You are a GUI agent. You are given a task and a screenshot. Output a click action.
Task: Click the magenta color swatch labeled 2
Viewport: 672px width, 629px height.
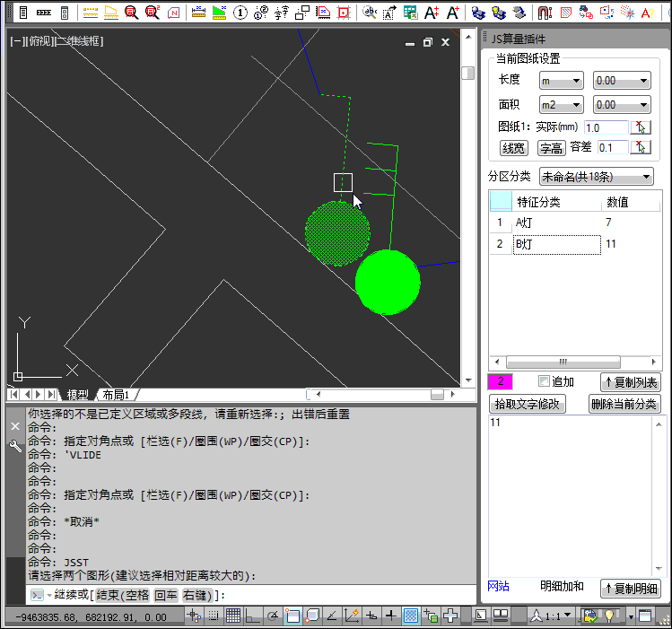point(500,381)
